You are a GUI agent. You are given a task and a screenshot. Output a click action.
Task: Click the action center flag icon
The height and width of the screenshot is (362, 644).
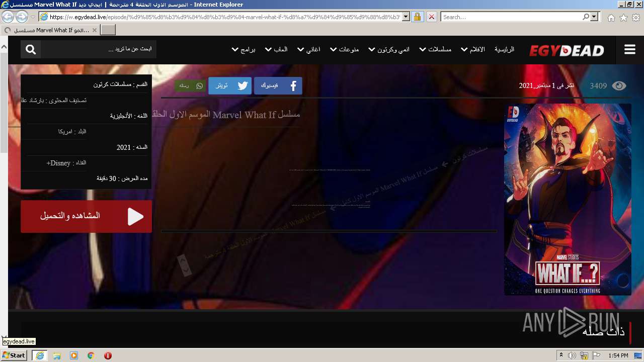(596, 355)
